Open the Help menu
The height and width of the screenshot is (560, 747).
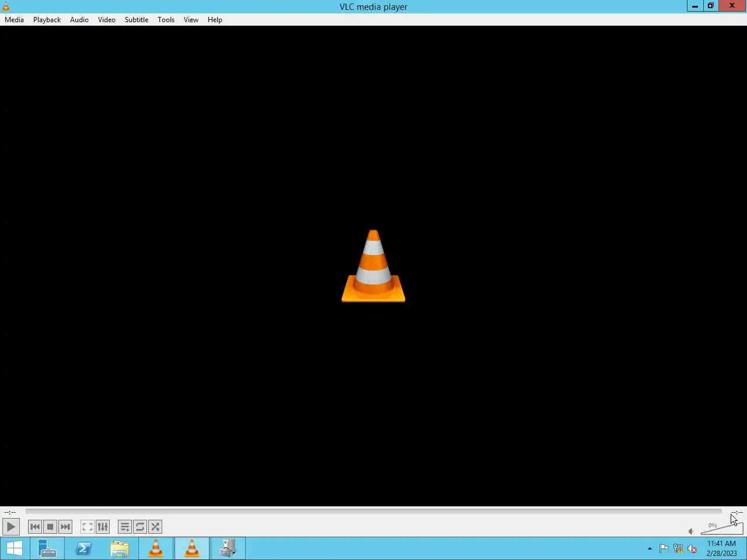(x=215, y=19)
